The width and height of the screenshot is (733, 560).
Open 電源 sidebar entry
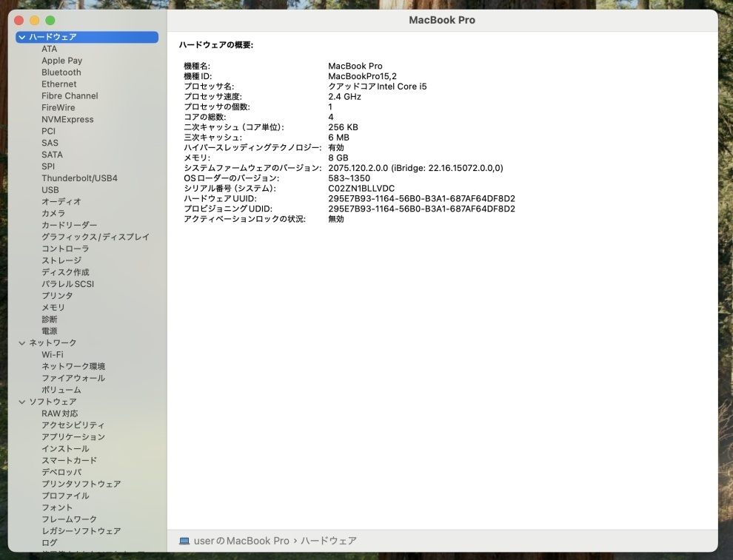pos(49,331)
